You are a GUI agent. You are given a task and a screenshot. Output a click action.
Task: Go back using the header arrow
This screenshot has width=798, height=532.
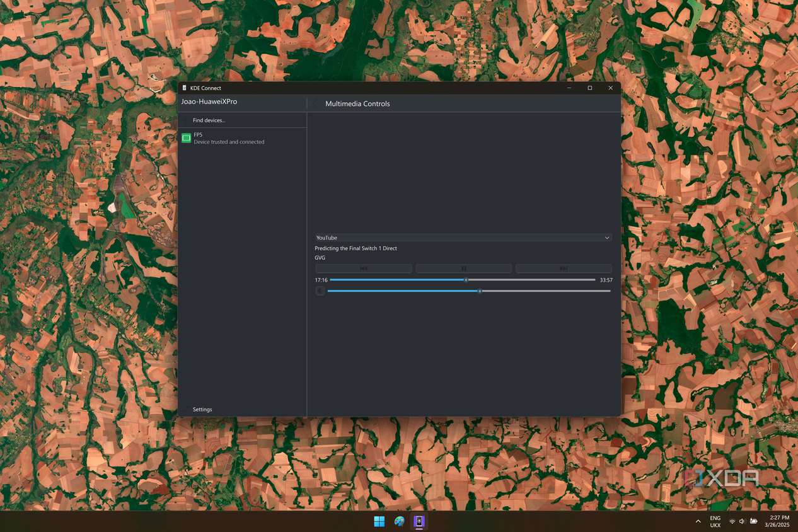(316, 103)
